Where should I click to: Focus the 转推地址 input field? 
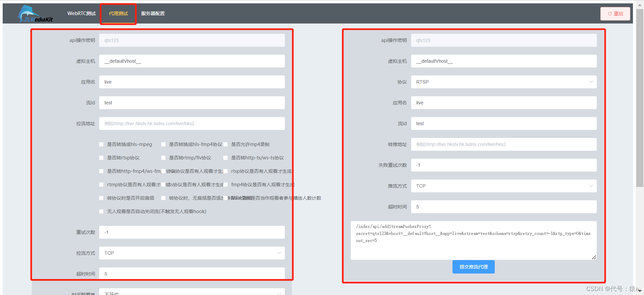(504, 144)
